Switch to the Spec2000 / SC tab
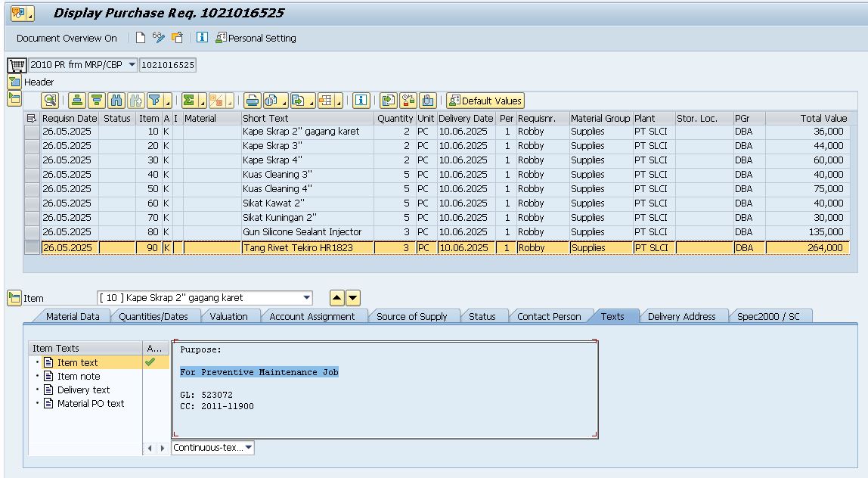The width and height of the screenshot is (868, 478). click(768, 316)
